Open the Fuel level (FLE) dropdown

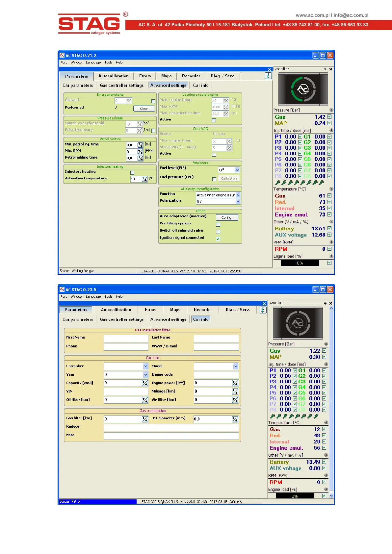point(237,170)
